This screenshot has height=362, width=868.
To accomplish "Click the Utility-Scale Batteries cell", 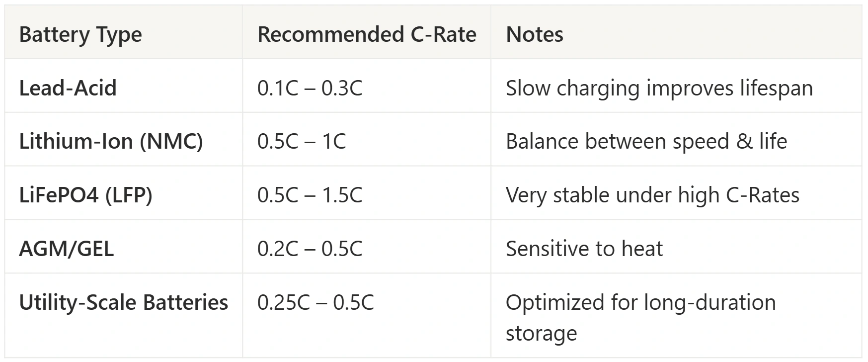I will (x=123, y=302).
